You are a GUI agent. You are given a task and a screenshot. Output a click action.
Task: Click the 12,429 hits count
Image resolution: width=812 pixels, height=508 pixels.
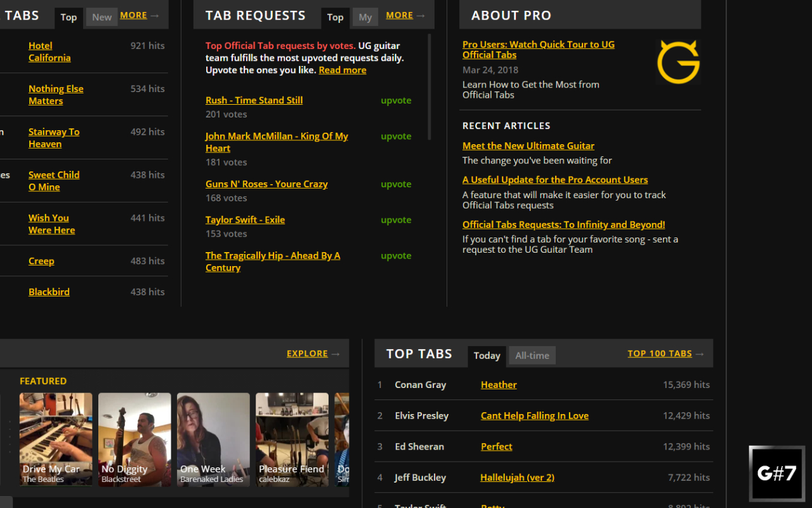click(x=686, y=416)
